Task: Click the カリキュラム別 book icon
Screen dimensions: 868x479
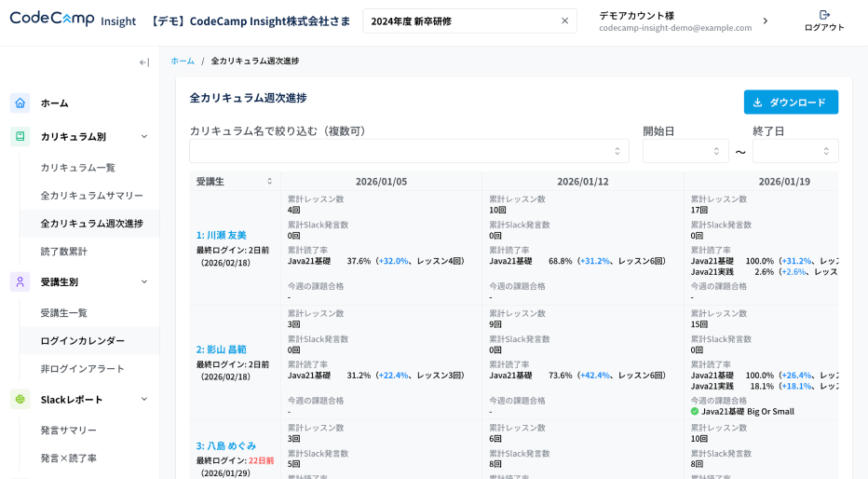Action: point(20,136)
